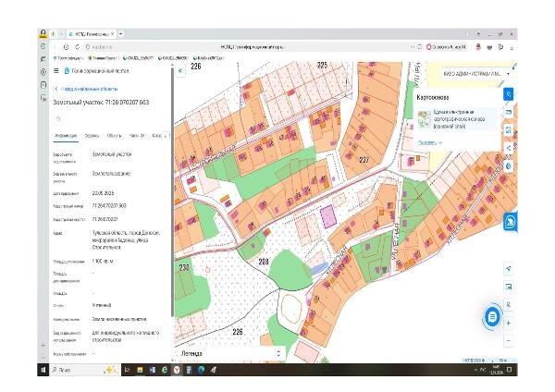Click arrow to show more tabs after last tab
Screen dimensions: 555x392
[166, 136]
